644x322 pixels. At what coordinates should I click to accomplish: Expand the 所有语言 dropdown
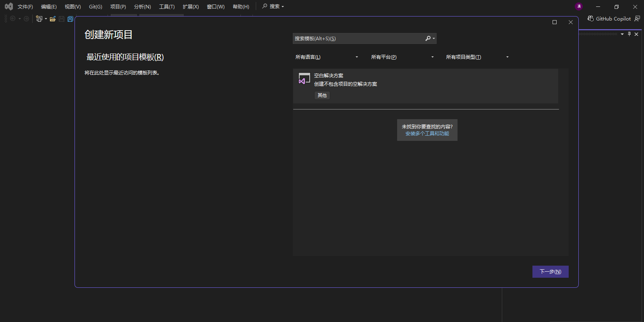327,57
